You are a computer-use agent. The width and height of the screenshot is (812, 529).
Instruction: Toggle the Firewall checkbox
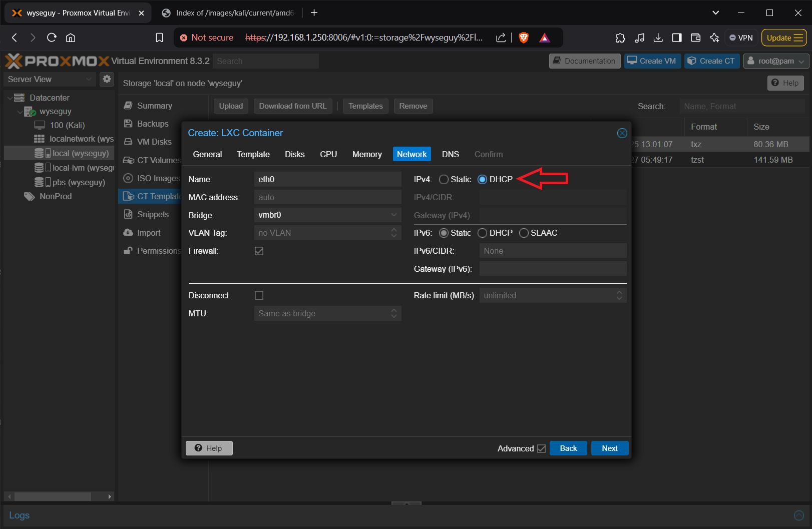point(259,251)
